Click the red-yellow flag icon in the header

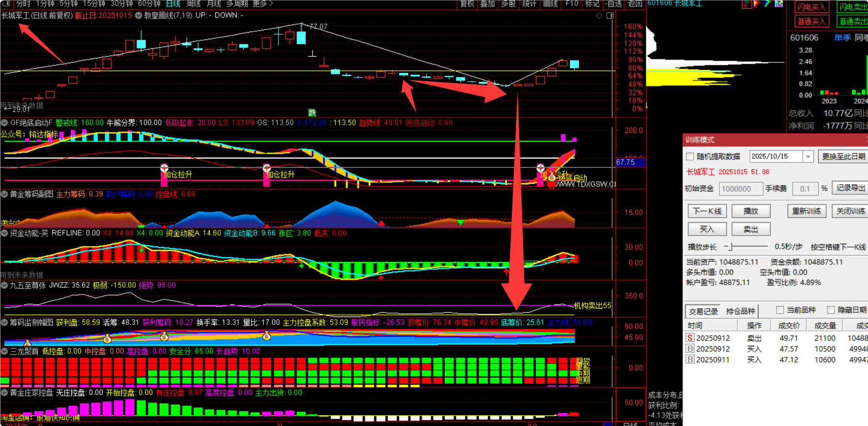[x=757, y=4]
